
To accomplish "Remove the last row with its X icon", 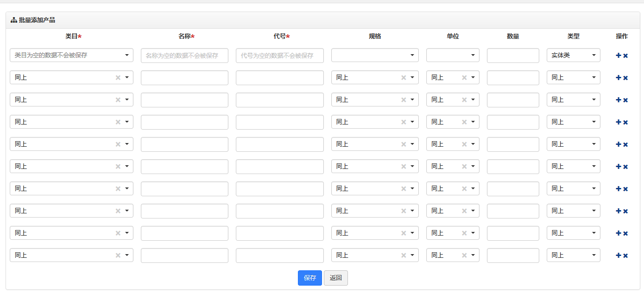I will coord(625,256).
